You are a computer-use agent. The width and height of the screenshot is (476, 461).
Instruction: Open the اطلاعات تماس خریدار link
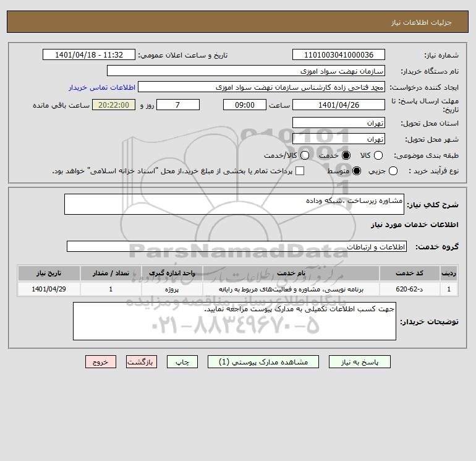coord(102,87)
